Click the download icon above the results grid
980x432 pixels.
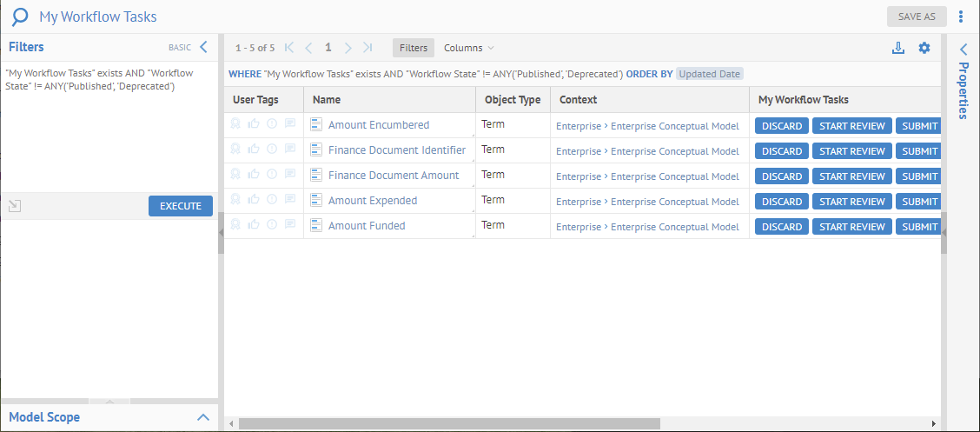898,48
